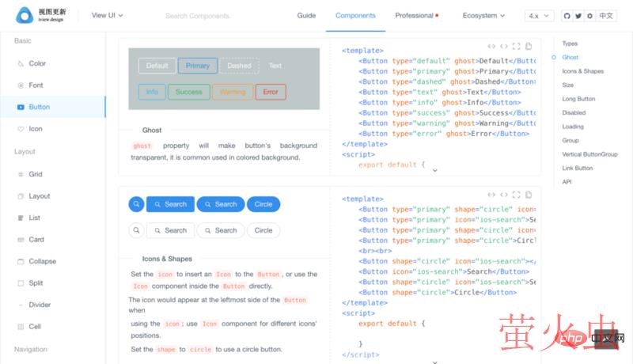This screenshot has height=364, width=633.
Task: Click the white icon-only circular search button
Action: coord(136,230)
